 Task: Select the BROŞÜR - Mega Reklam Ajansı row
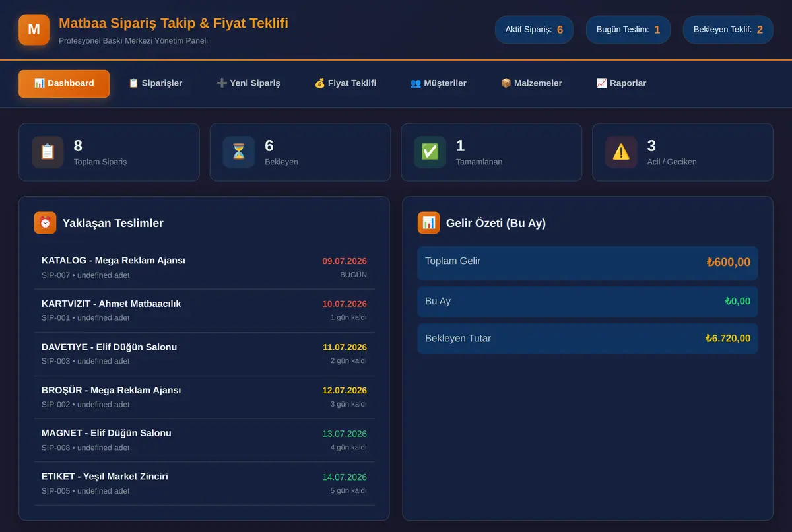coord(205,397)
